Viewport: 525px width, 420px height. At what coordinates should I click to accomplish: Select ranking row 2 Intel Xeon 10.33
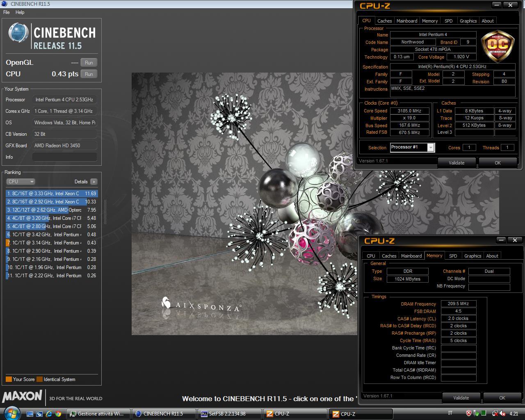point(52,201)
